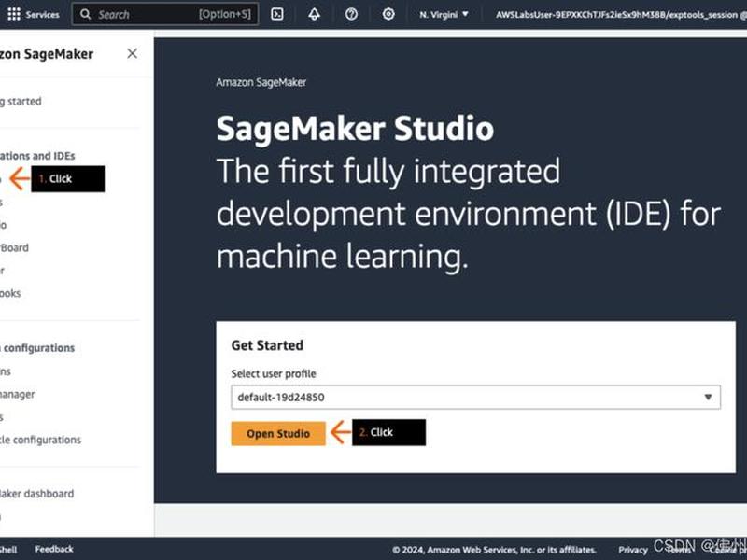
Task: Open SageMaker dashboard in the sidebar
Action: pyautogui.click(x=37, y=494)
